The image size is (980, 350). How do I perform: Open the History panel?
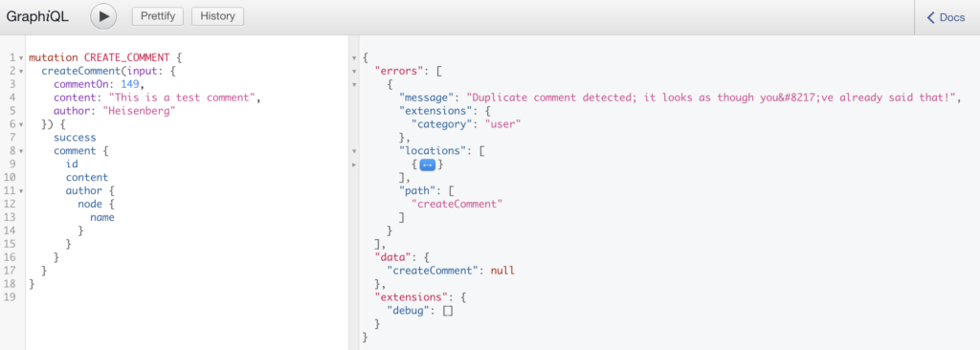(217, 17)
